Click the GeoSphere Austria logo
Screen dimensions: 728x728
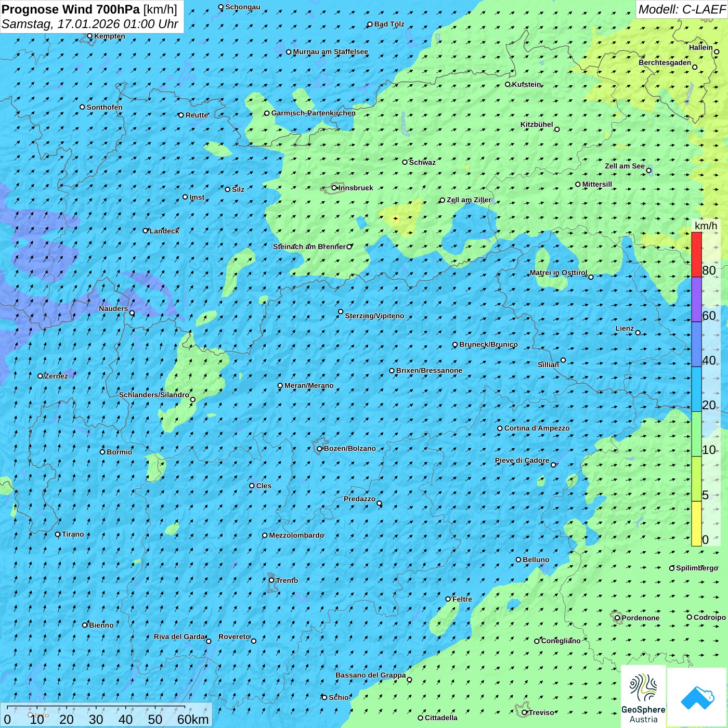coord(643,697)
